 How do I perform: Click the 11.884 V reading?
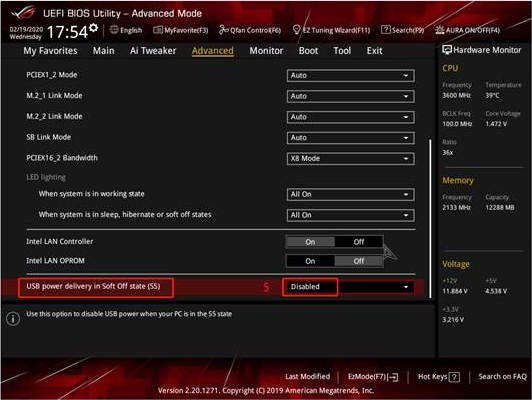(455, 291)
